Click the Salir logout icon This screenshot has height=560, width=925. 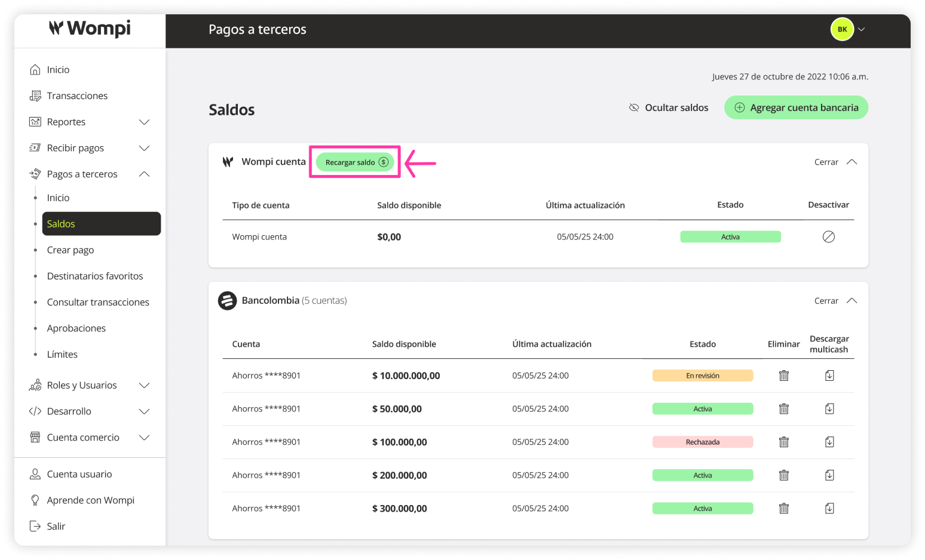[35, 526]
